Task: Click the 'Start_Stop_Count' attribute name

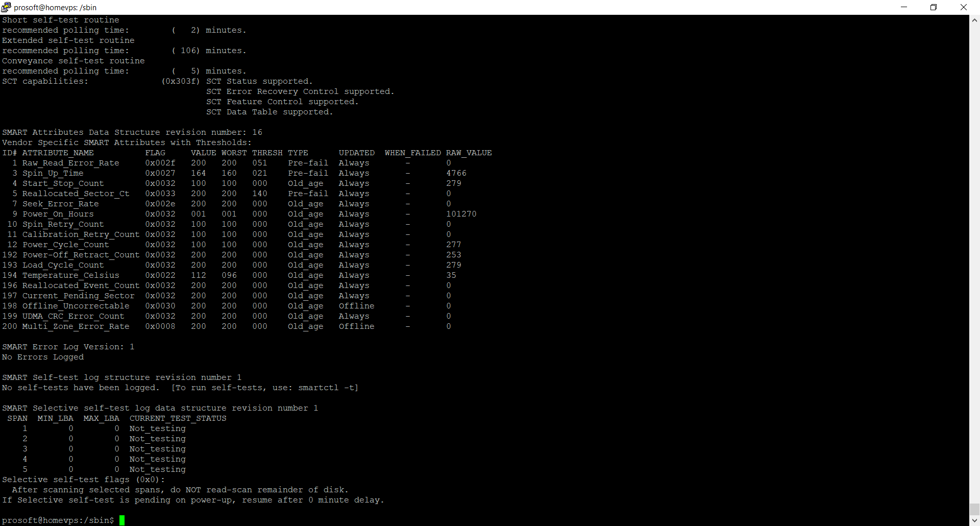Action: tap(63, 183)
